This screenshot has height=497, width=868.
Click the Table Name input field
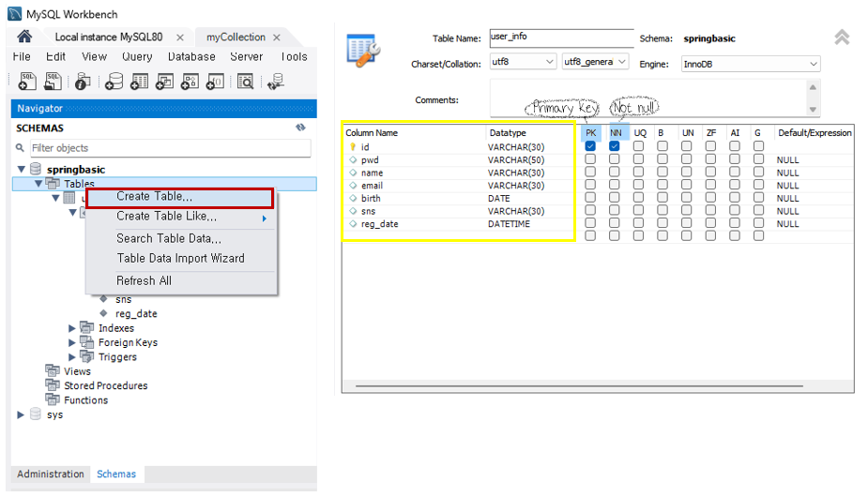click(561, 38)
